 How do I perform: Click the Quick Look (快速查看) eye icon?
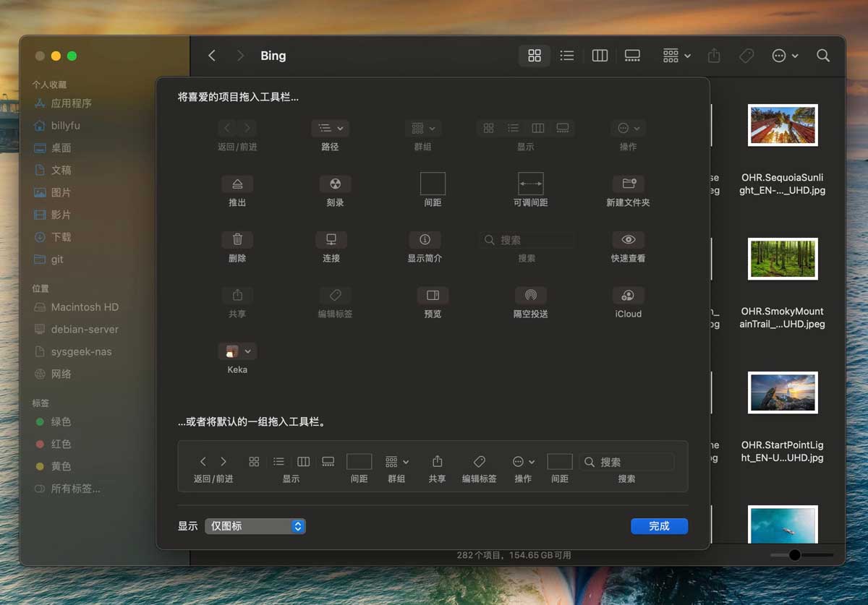tap(628, 239)
